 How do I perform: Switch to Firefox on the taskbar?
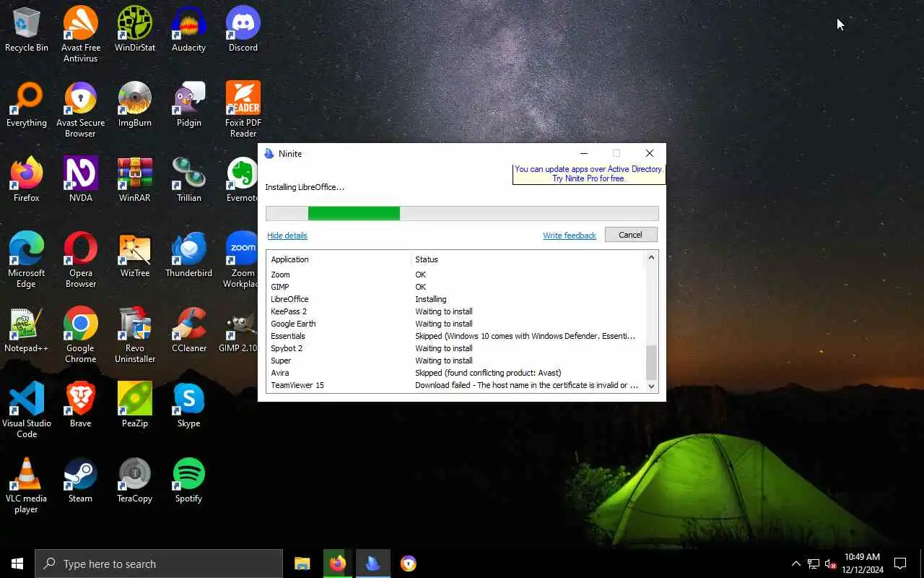[x=338, y=564]
